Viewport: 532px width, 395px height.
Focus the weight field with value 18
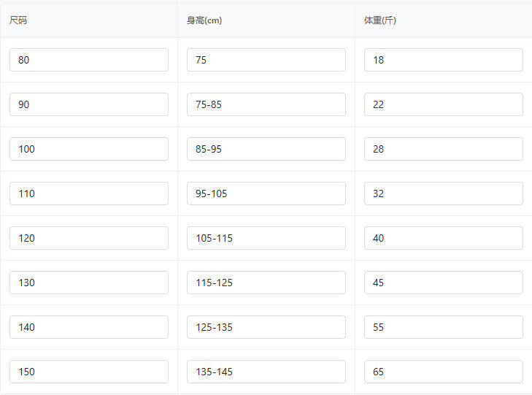tap(444, 60)
